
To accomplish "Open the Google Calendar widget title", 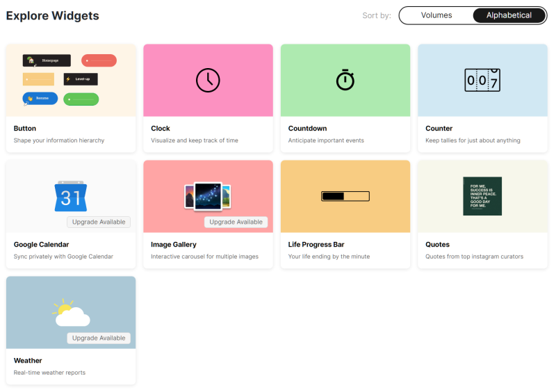I will tap(41, 245).
